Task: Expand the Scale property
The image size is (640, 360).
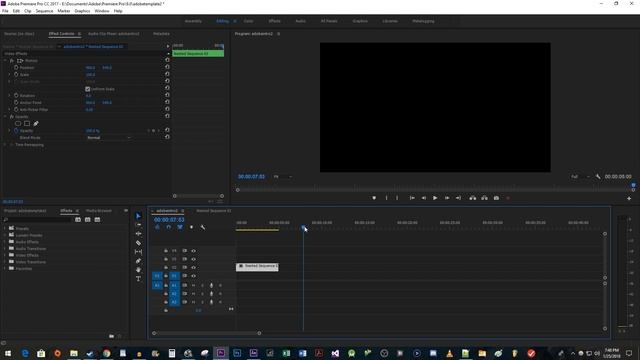Action: coord(9,75)
